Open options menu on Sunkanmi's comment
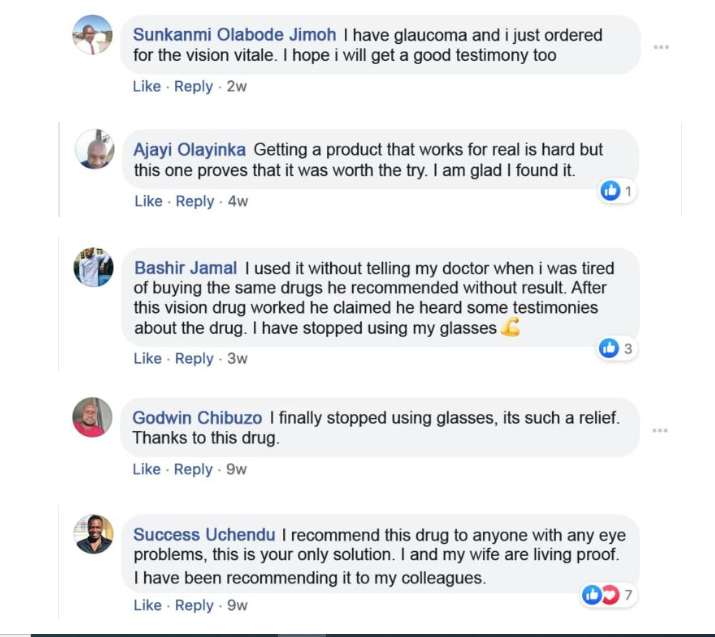The height and width of the screenshot is (637, 715). pos(661,47)
